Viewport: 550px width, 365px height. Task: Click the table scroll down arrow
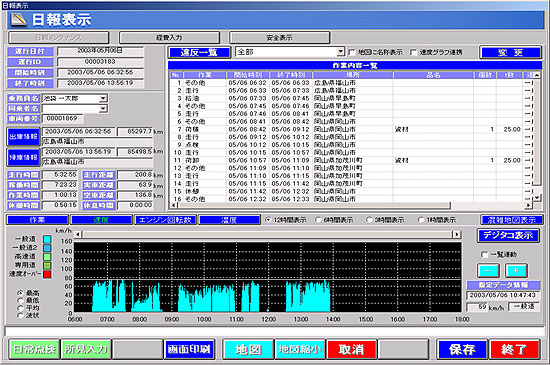coord(537,198)
